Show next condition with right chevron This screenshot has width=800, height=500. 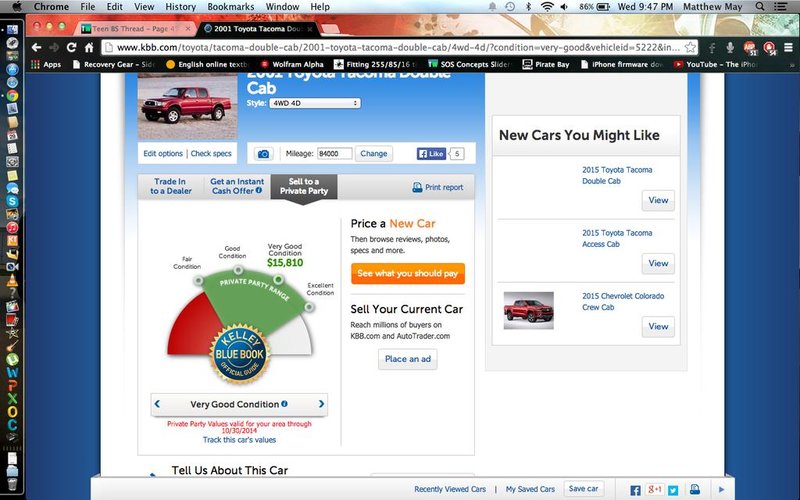321,404
